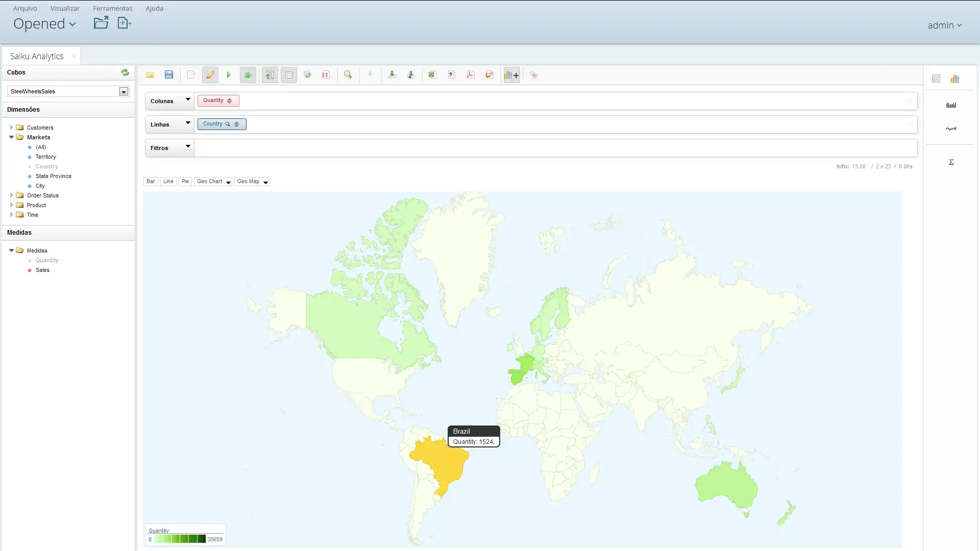Toggle the edit query pencil icon
980x551 pixels.
[x=210, y=75]
